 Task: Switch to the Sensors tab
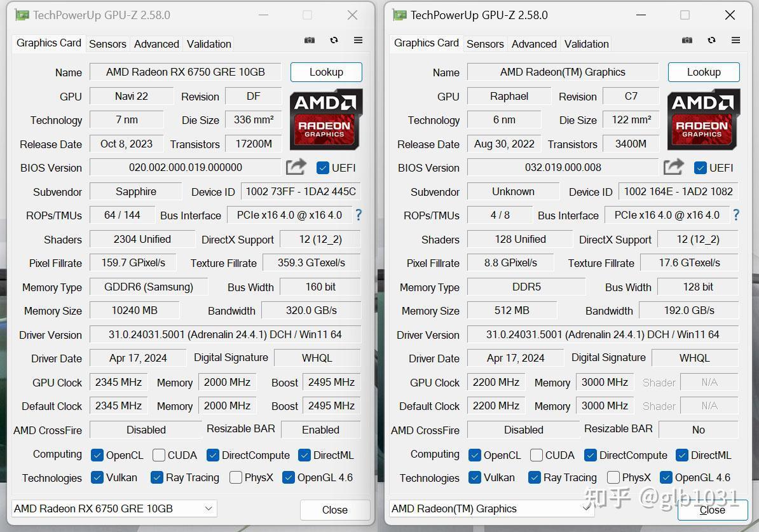107,44
